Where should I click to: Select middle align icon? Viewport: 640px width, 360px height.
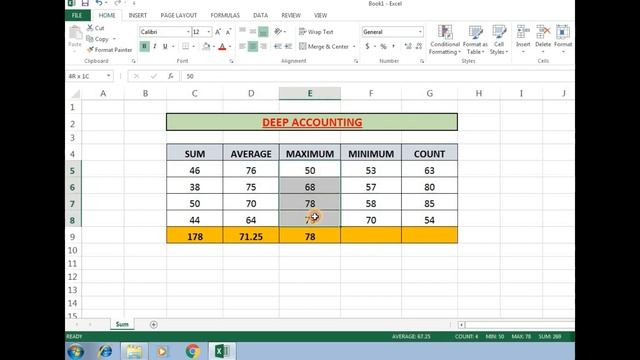click(253, 31)
